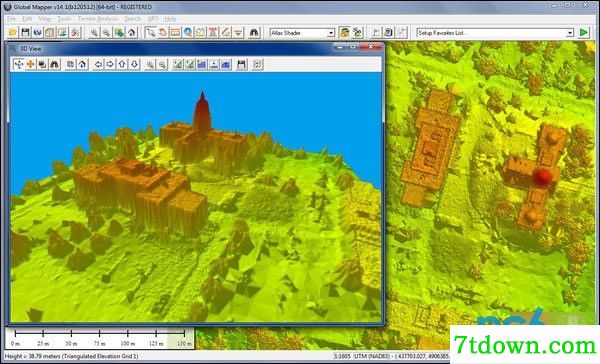Select the Feature Info tool
The width and height of the screenshot is (600, 364).
coord(188,33)
